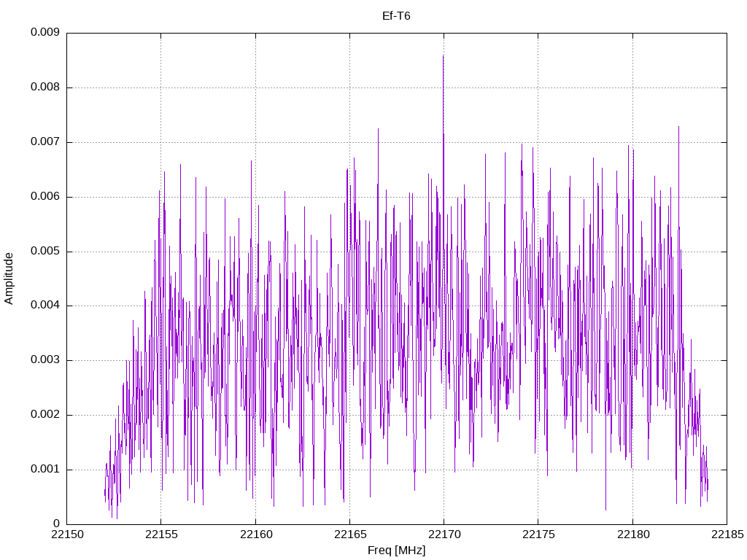Click the x-axis tick label 22175
Viewport: 747px width, 560px height.
click(x=538, y=534)
